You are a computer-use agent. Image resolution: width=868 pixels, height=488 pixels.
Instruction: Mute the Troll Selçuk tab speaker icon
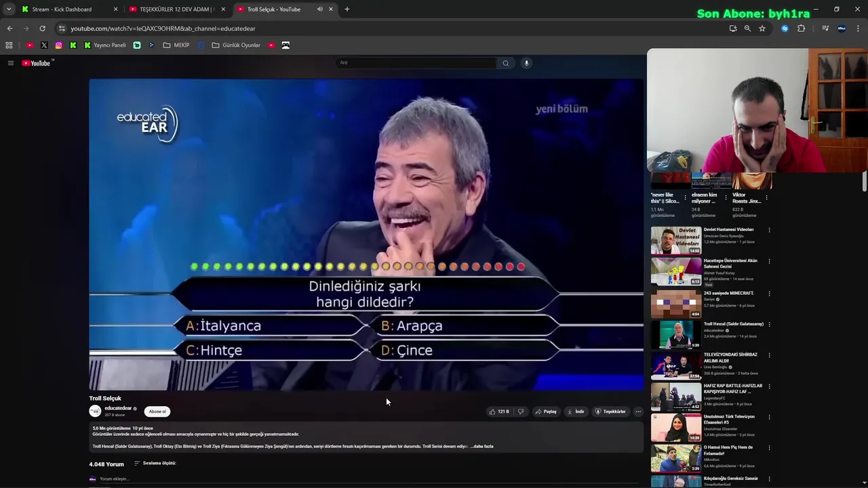(x=319, y=9)
